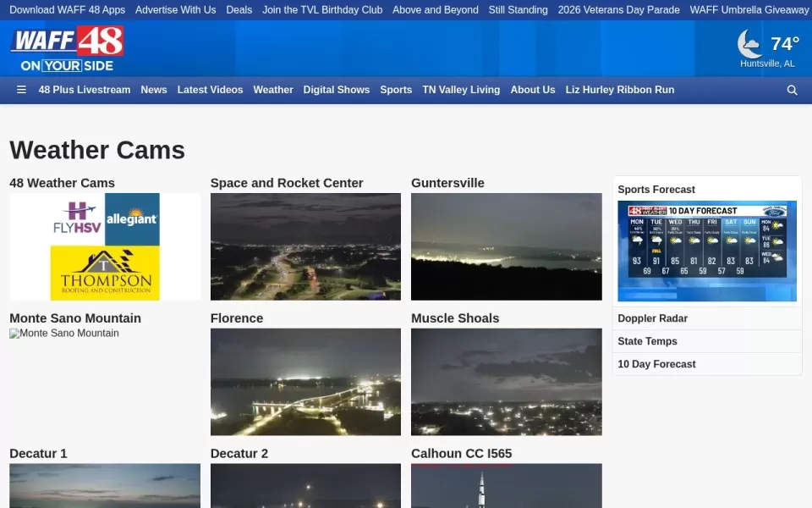
Task: Click the Monte Sano Mountain heading
Action: tap(75, 318)
